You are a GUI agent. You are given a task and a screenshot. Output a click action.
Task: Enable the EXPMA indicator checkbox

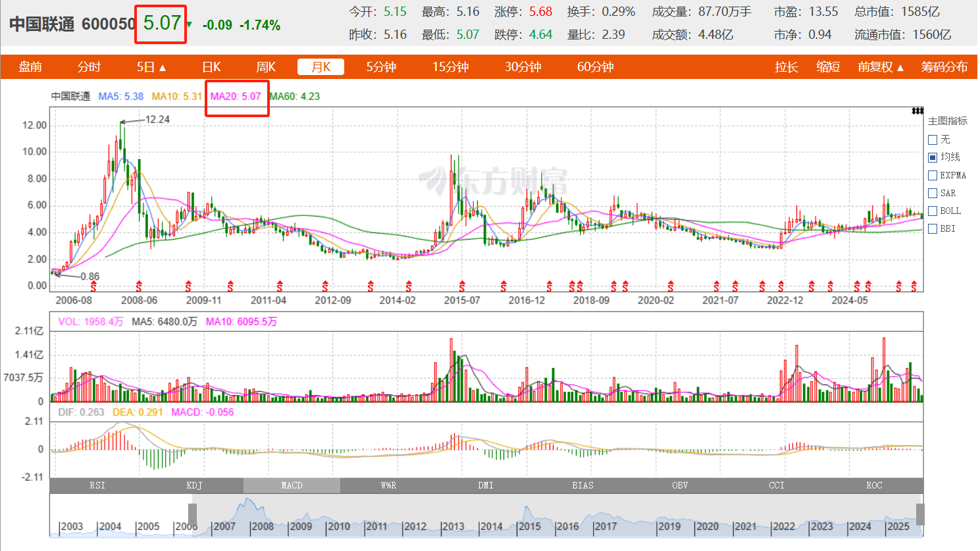coord(932,175)
